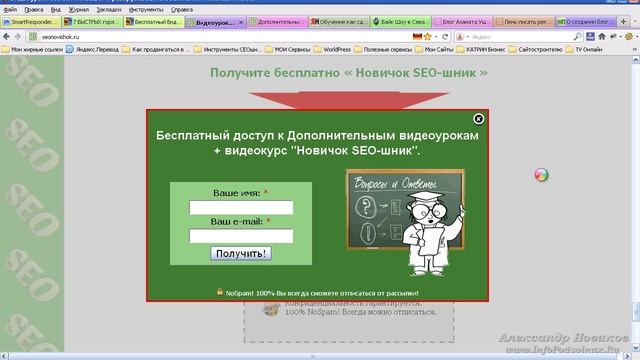Open the home page icon
640x360 pixels.
pyautogui.click(x=602, y=37)
